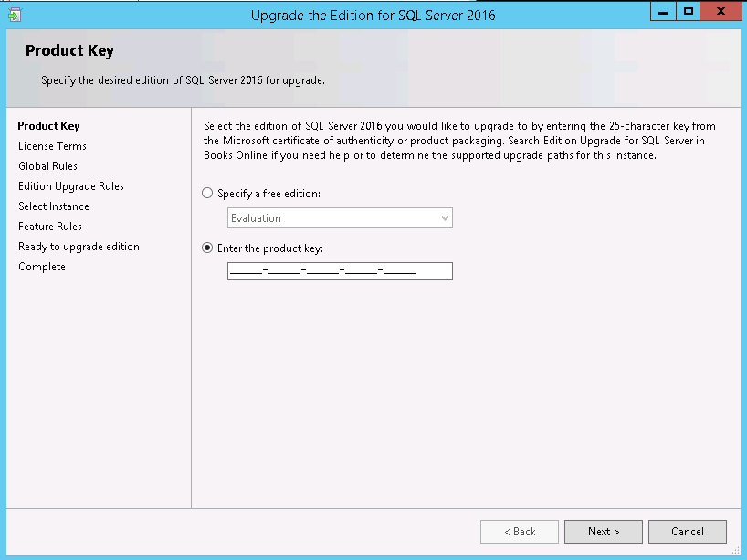Enable the 'Enter the product key' option
This screenshot has width=747, height=560.
coord(207,248)
